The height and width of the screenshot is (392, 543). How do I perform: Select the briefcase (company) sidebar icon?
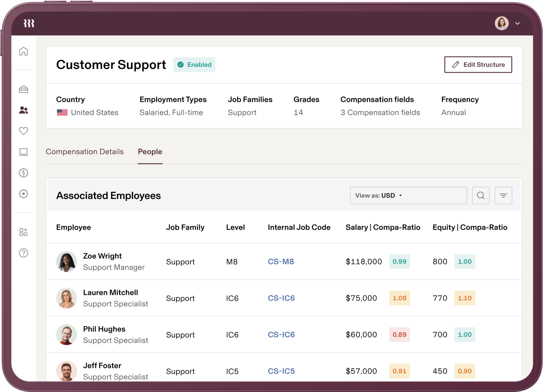pos(23,89)
